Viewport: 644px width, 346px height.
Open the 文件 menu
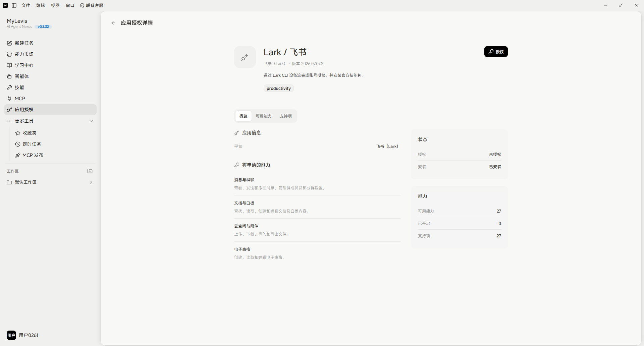[26, 5]
